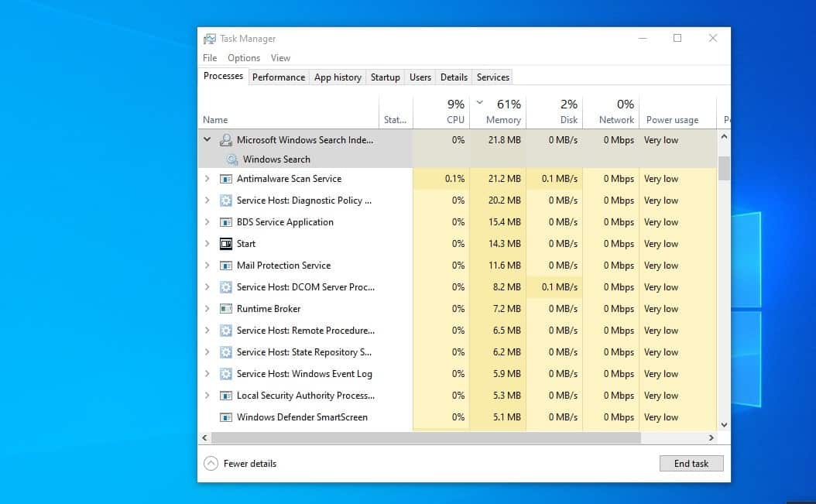The width and height of the screenshot is (816, 504).
Task: Click the Mail Protection Service icon
Action: point(226,266)
